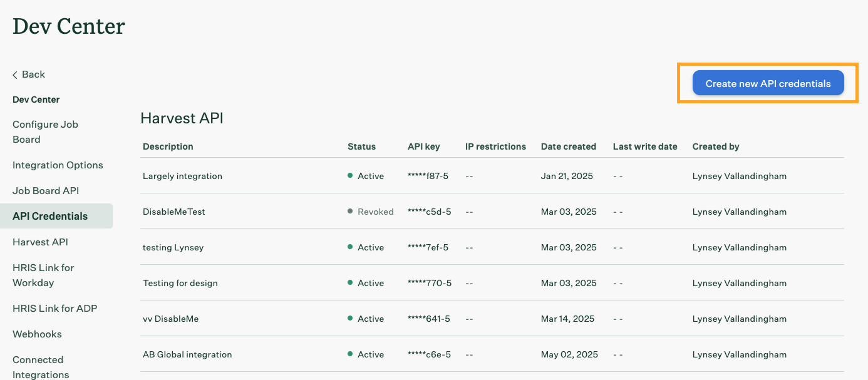This screenshot has width=868, height=380.
Task: Navigate to Webhooks in sidebar
Action: pyautogui.click(x=37, y=334)
